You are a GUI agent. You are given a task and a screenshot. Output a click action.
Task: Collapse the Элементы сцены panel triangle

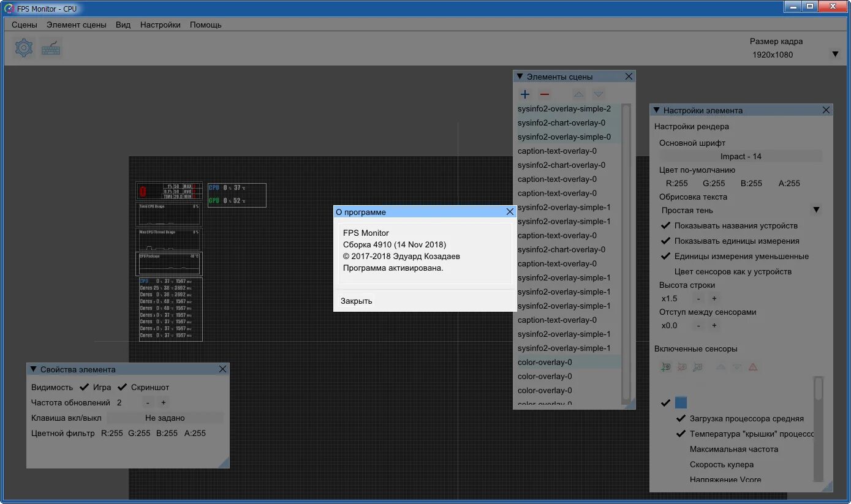520,77
